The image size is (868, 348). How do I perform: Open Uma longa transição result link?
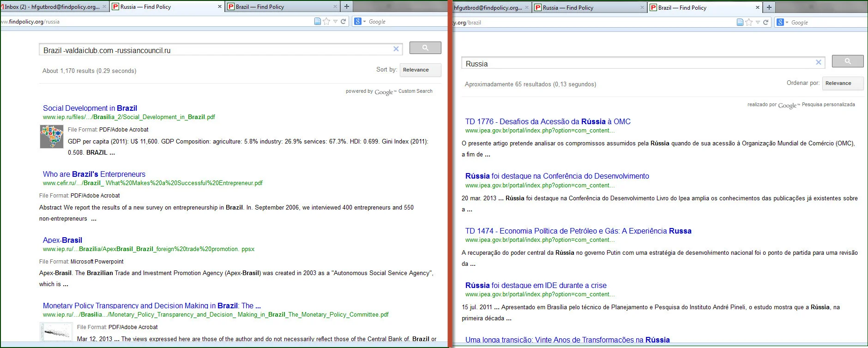pos(567,340)
